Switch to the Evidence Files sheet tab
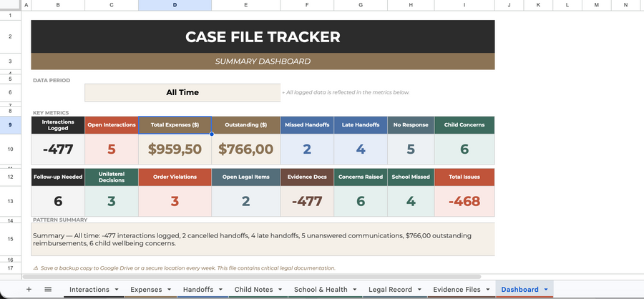Image resolution: width=644 pixels, height=299 pixels. tap(457, 289)
